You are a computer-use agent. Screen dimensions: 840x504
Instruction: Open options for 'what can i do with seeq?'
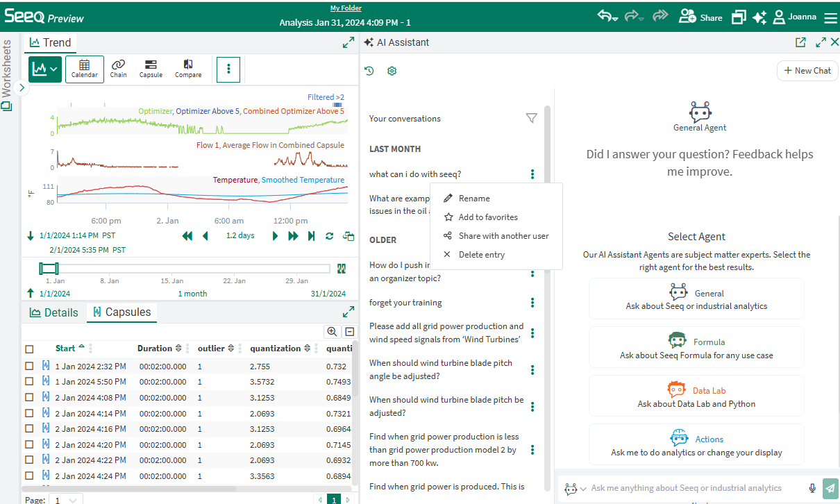(532, 174)
